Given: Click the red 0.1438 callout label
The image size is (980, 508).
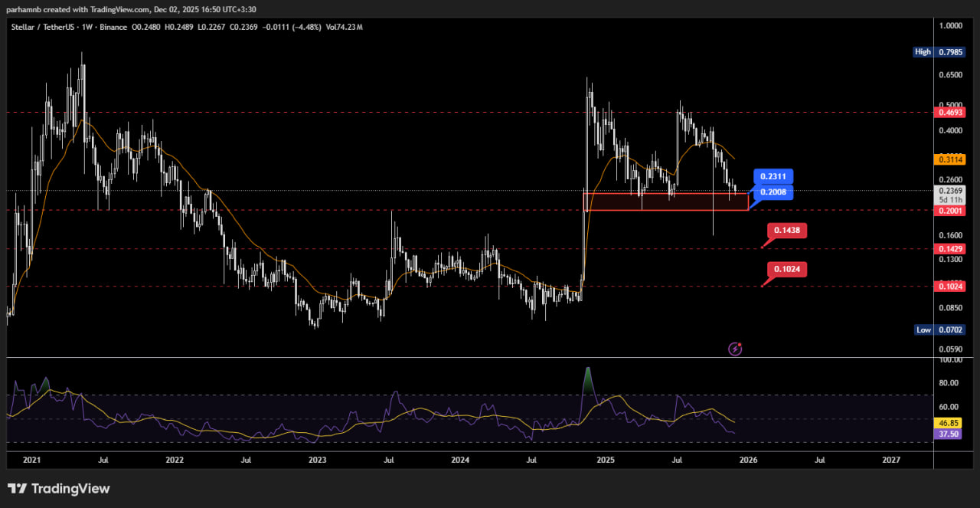Looking at the screenshot, I should (787, 230).
